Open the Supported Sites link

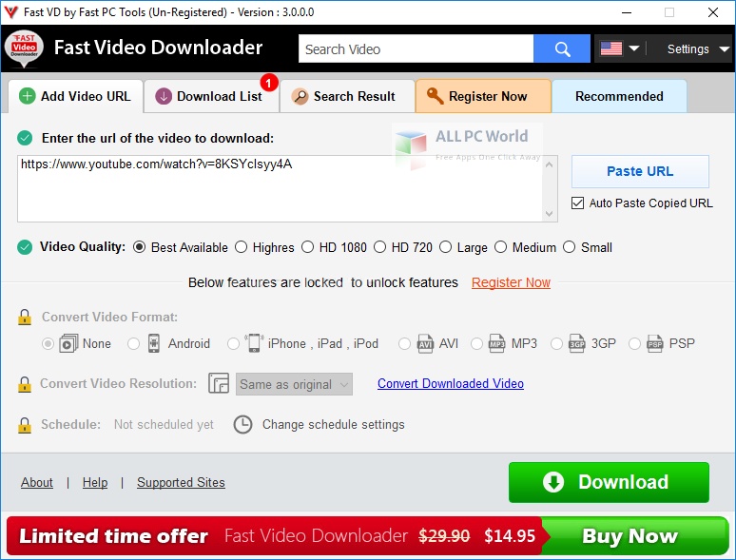pyautogui.click(x=181, y=482)
